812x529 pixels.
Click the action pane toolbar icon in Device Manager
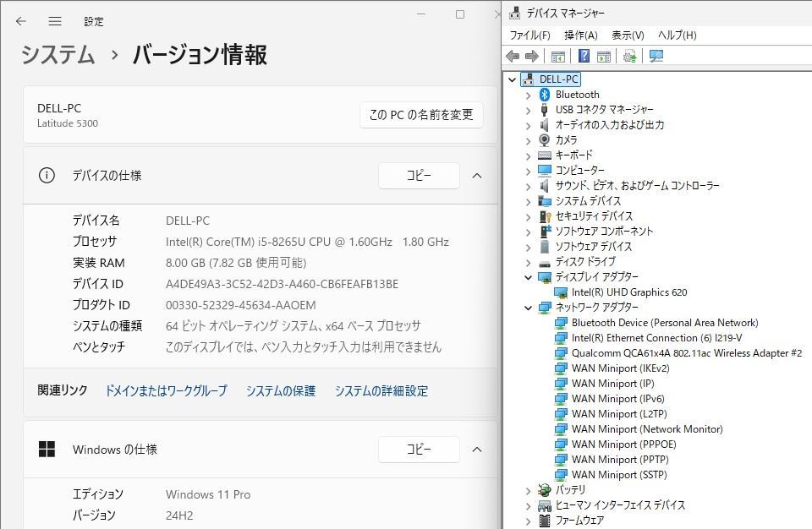pos(604,56)
